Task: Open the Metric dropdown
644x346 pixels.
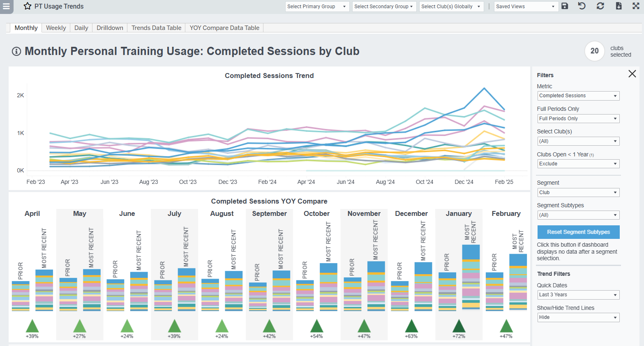Action: coord(578,96)
